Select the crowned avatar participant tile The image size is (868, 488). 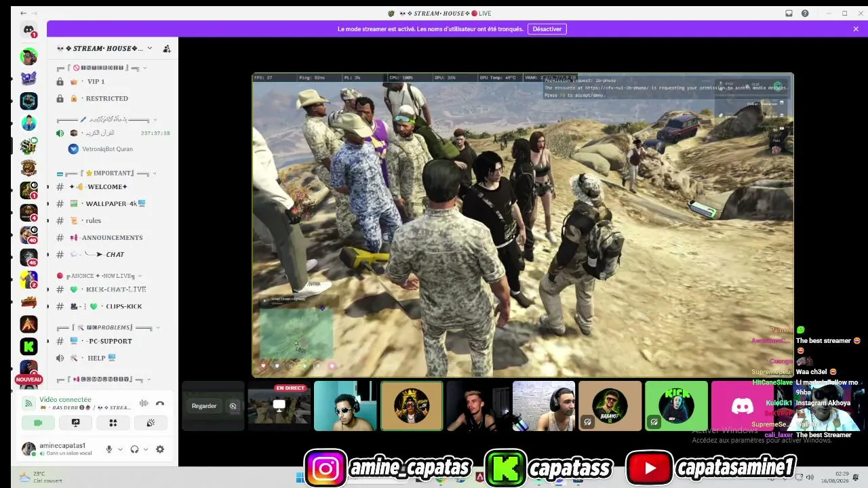pos(412,406)
